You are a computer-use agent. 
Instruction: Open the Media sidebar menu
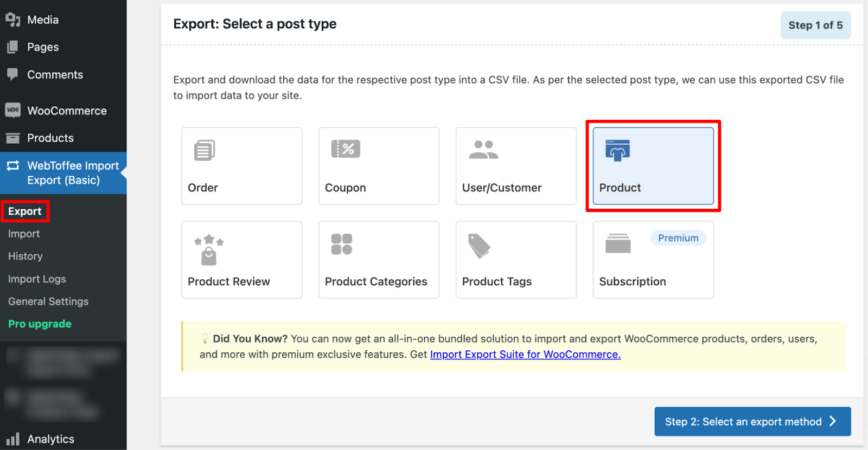(x=43, y=20)
